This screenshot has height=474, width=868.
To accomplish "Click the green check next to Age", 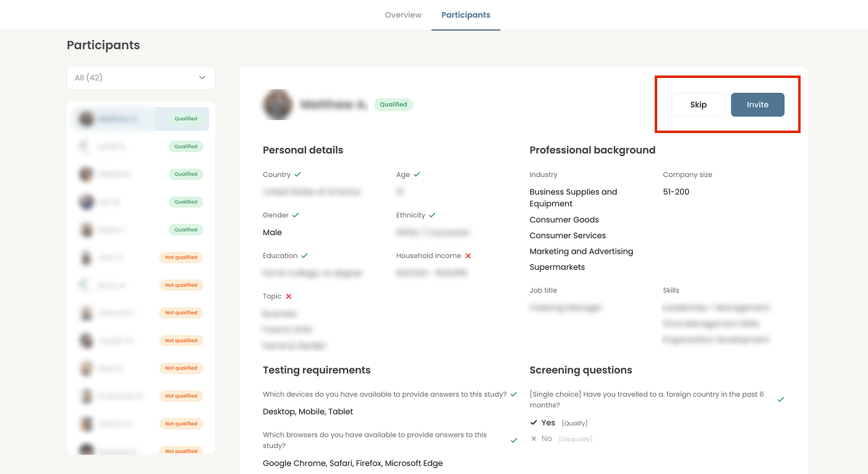I will pos(417,175).
